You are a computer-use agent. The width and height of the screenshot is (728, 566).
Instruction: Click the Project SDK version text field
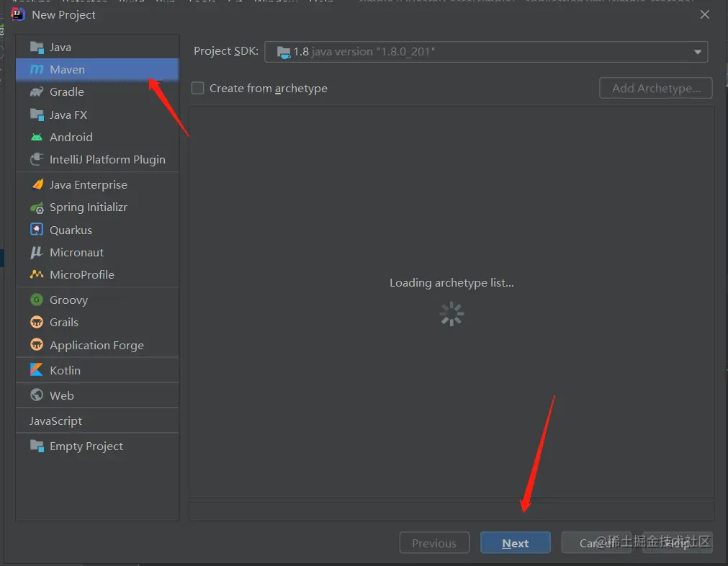click(485, 52)
